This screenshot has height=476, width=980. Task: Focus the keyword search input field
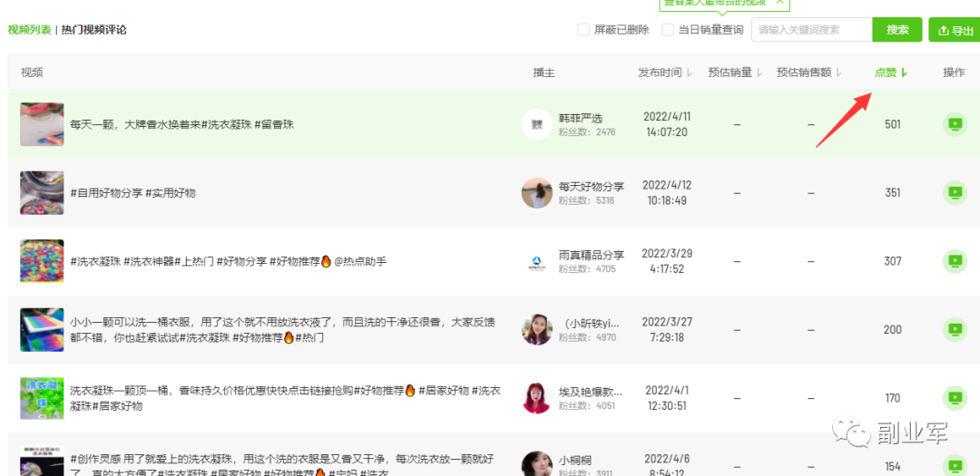811,29
